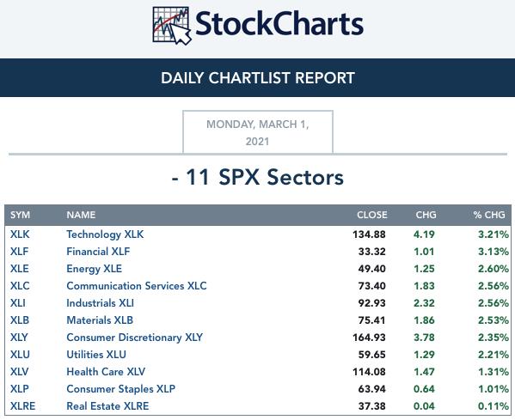Open the Technology XLK name link

click(x=105, y=234)
